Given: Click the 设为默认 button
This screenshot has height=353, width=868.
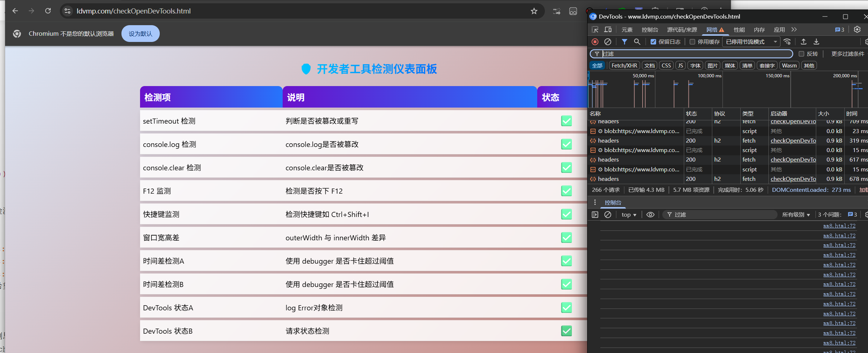Looking at the screenshot, I should tap(140, 34).
